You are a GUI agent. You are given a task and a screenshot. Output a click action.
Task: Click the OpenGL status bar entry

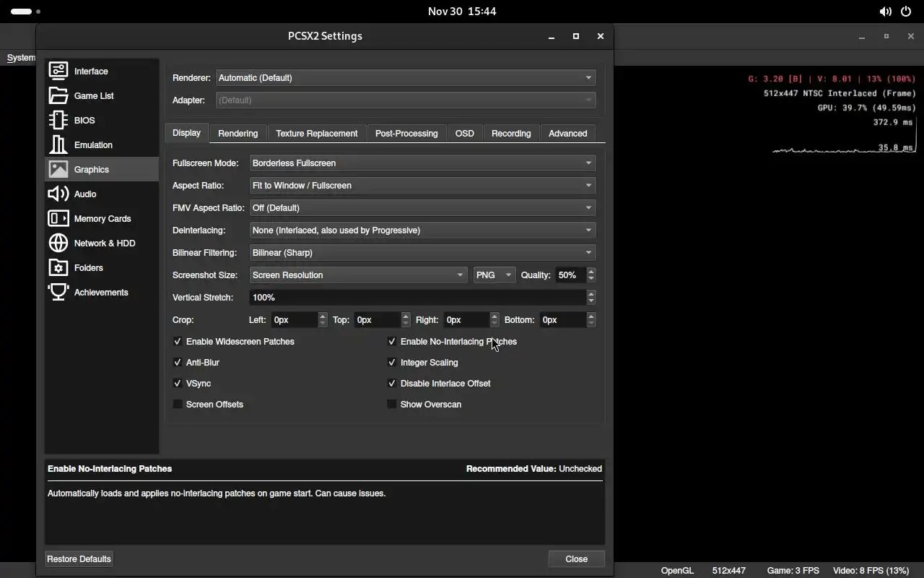point(677,570)
